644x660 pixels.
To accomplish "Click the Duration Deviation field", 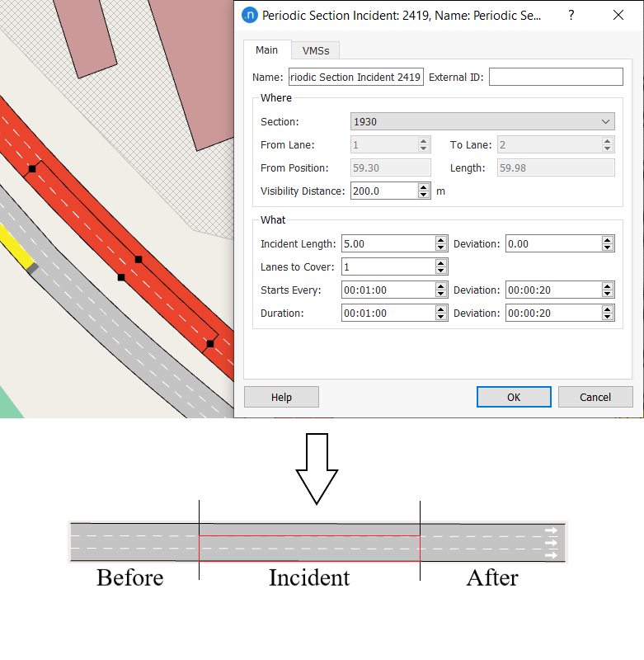I will pyautogui.click(x=552, y=313).
